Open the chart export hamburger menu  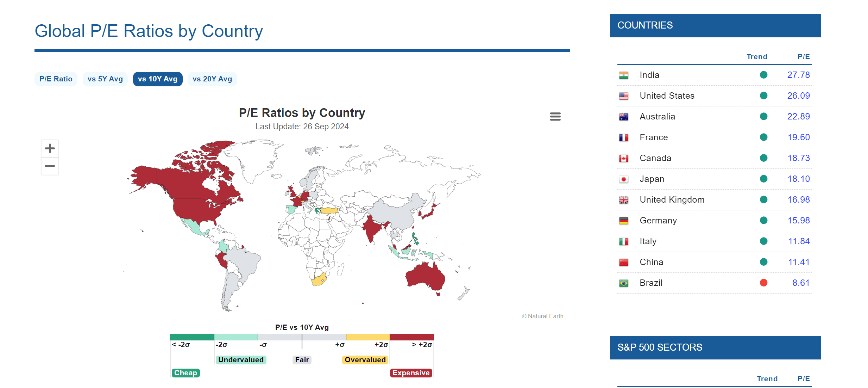tap(555, 116)
